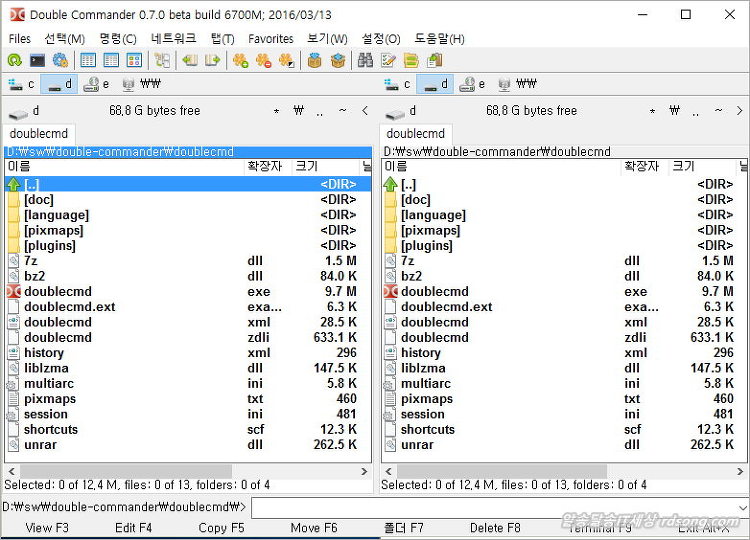Click the Refresh toolbar icon
The width and height of the screenshot is (750, 540).
(14, 61)
